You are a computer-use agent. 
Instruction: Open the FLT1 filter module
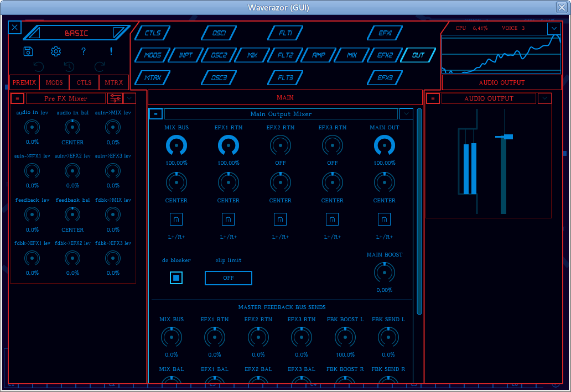(x=285, y=33)
